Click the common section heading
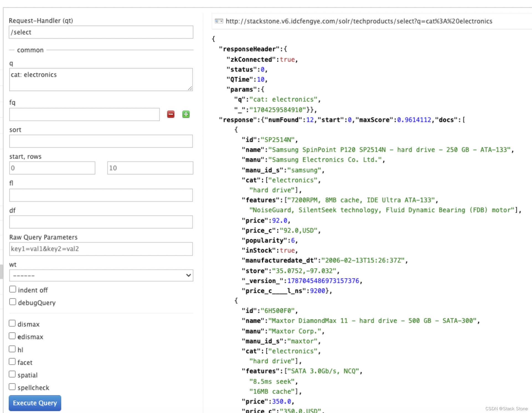This screenshot has height=413, width=532. (30, 50)
